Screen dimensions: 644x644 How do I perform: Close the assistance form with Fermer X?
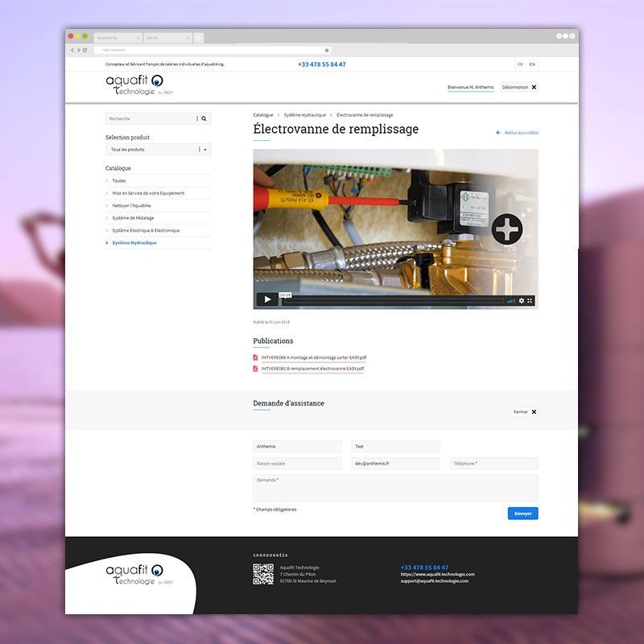[534, 411]
